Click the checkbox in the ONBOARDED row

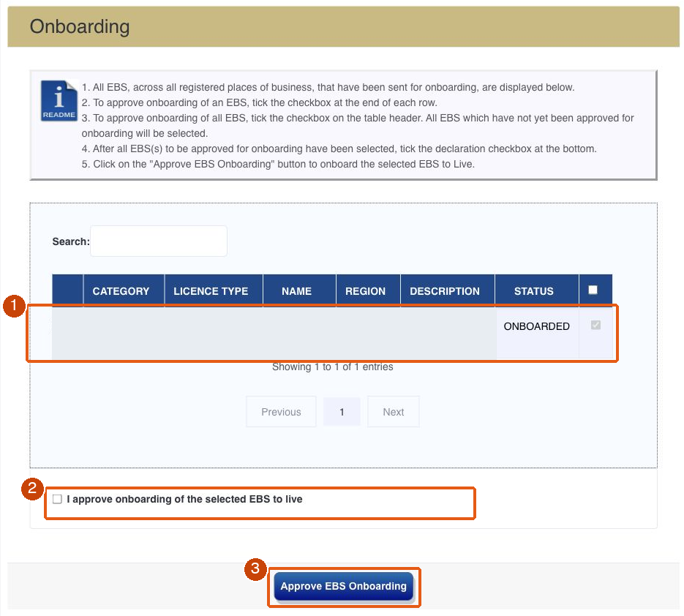595,325
